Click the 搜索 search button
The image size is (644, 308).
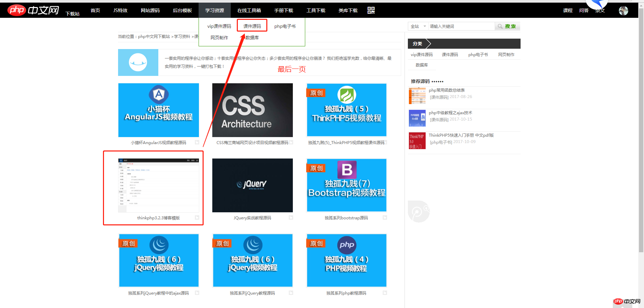tap(507, 26)
